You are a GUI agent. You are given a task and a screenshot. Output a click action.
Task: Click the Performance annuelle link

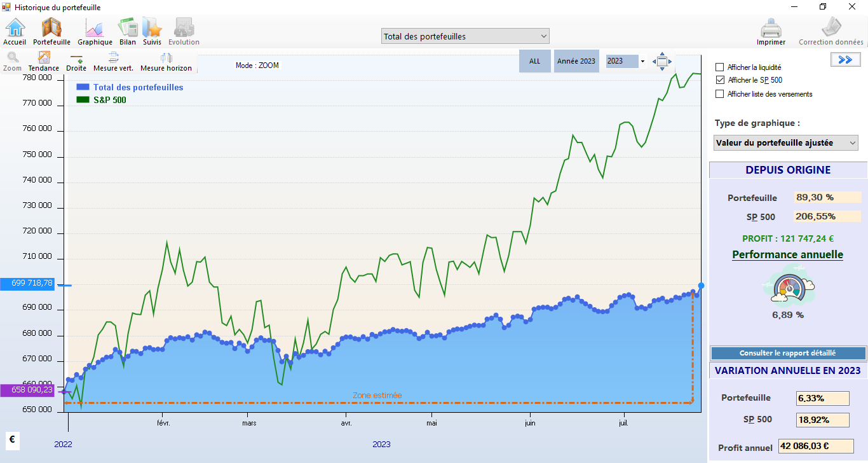788,254
